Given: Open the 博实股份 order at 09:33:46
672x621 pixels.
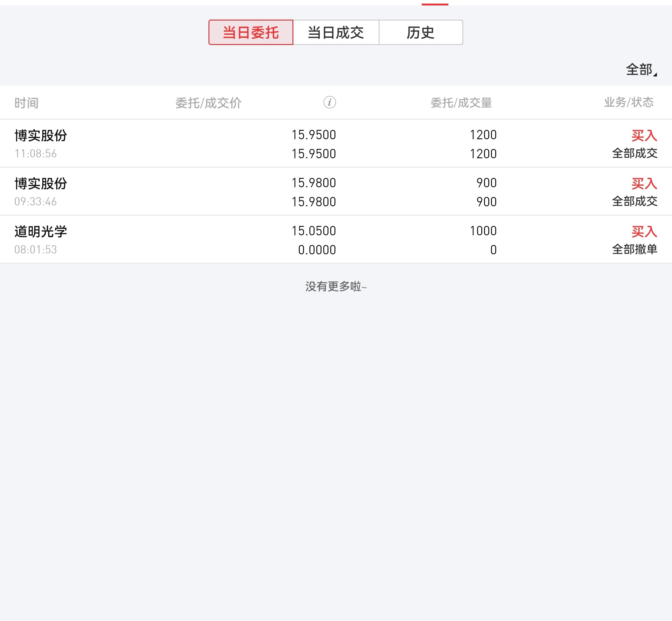Looking at the screenshot, I should coord(41,184).
